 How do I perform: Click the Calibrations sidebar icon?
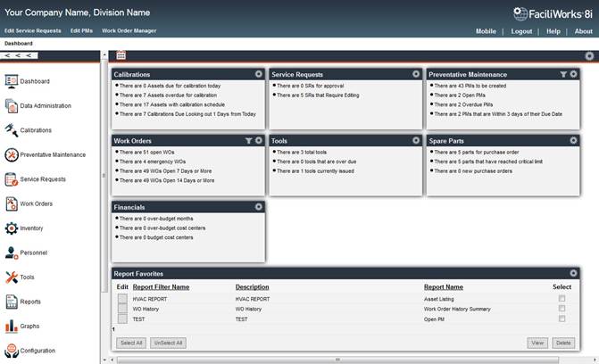tap(11, 130)
